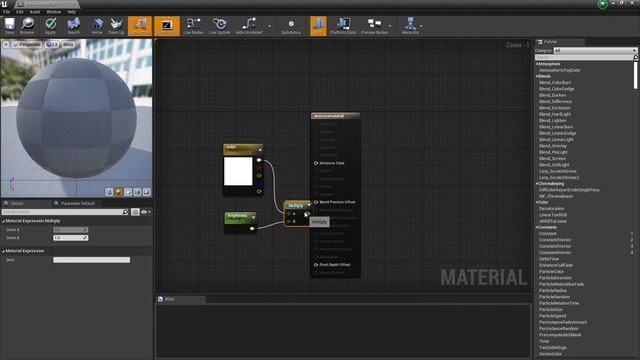Click the Emissive Color input pin
Screen dimensions: 640x360
coord(316,163)
